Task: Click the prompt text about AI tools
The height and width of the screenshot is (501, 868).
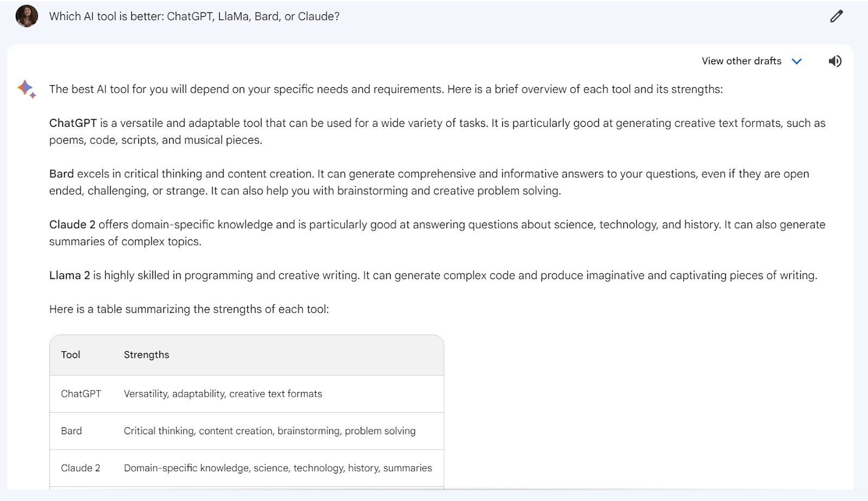Action: tap(194, 16)
